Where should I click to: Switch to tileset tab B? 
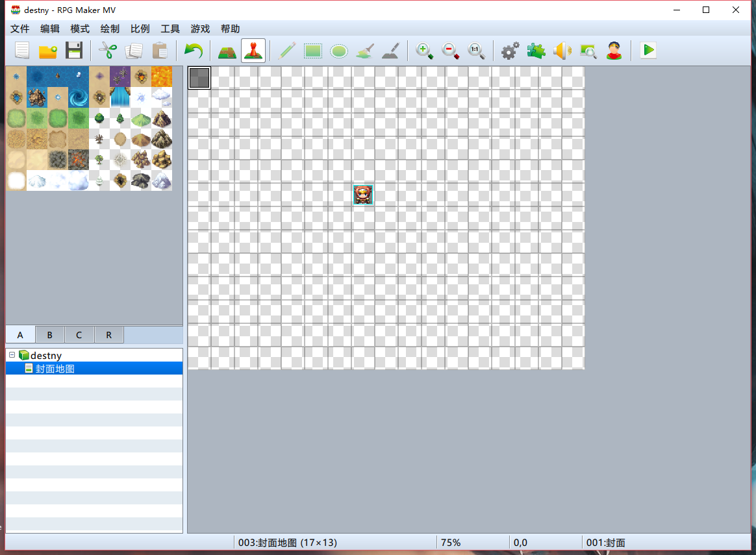(x=49, y=335)
